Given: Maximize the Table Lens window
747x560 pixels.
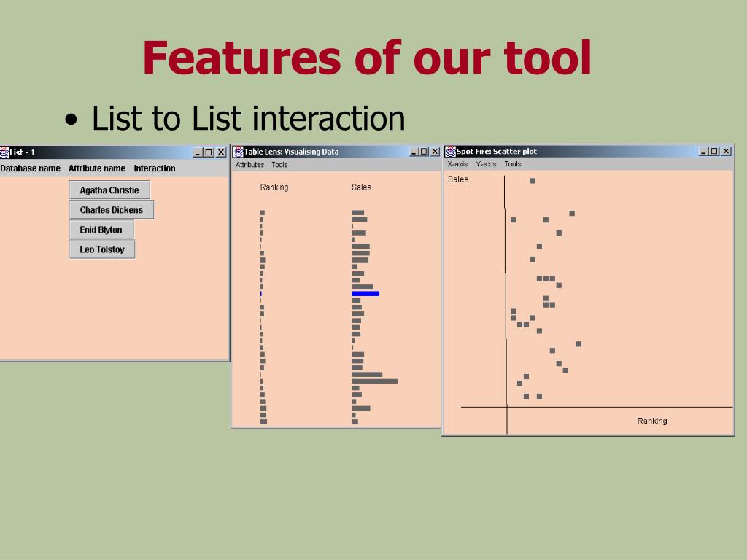Looking at the screenshot, I should (424, 152).
